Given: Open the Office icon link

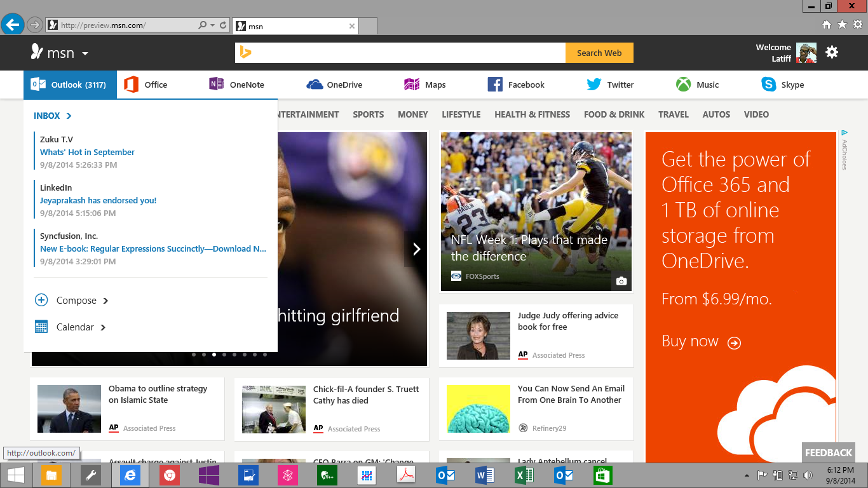Looking at the screenshot, I should pyautogui.click(x=132, y=85).
